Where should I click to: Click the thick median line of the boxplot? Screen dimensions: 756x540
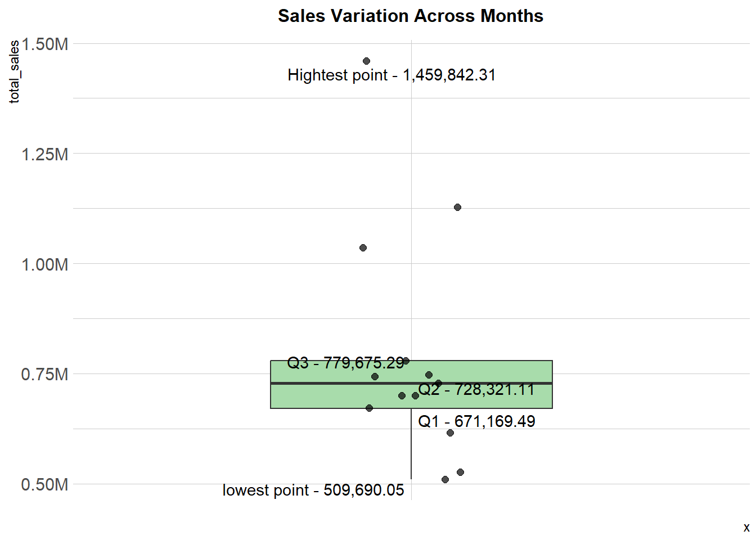click(411, 383)
